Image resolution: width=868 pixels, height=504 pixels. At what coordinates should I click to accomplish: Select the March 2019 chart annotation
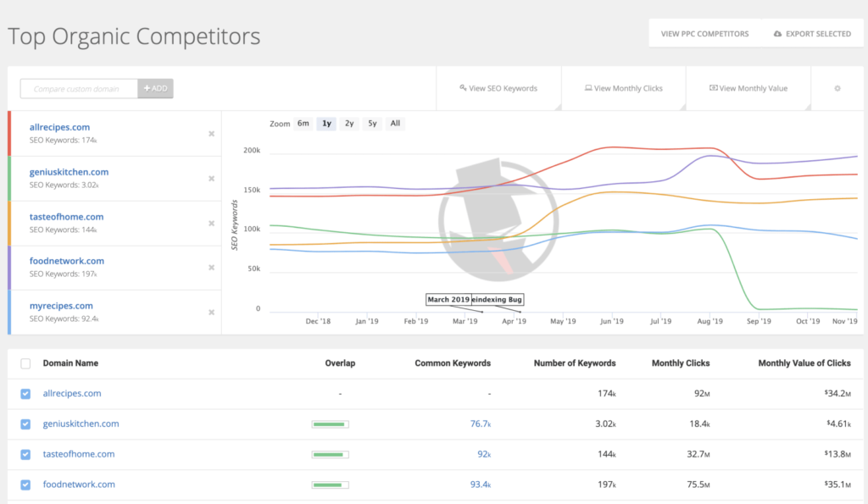(x=448, y=300)
